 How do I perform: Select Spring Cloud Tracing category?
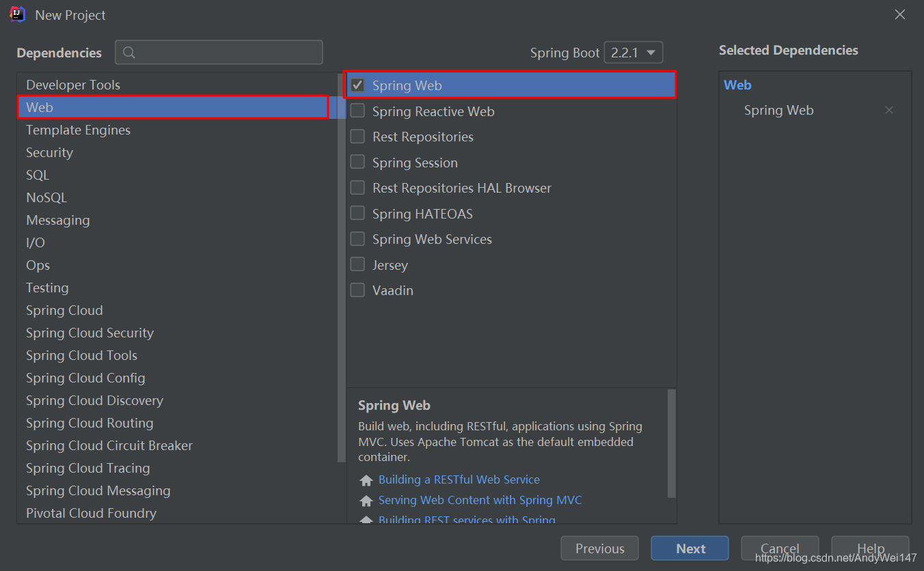click(x=178, y=468)
